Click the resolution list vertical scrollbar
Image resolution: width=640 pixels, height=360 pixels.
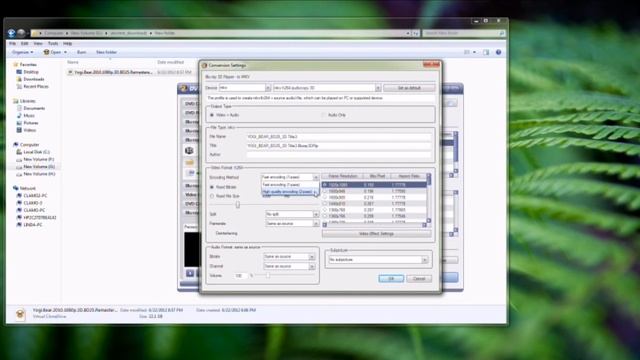click(429, 198)
